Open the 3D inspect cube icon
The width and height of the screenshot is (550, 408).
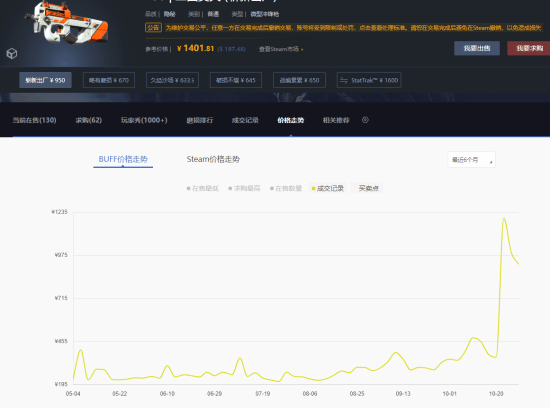coord(12,53)
